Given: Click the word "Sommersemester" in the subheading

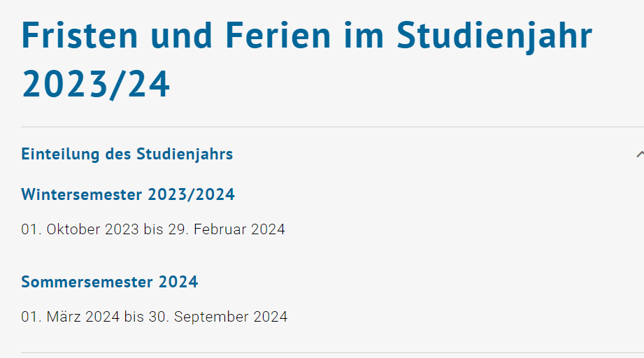Looking at the screenshot, I should click(x=87, y=282).
